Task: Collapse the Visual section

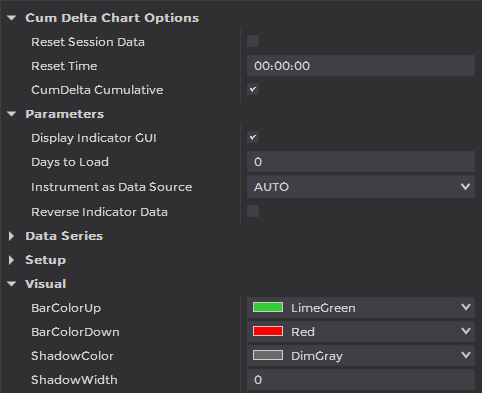Action: (x=12, y=284)
